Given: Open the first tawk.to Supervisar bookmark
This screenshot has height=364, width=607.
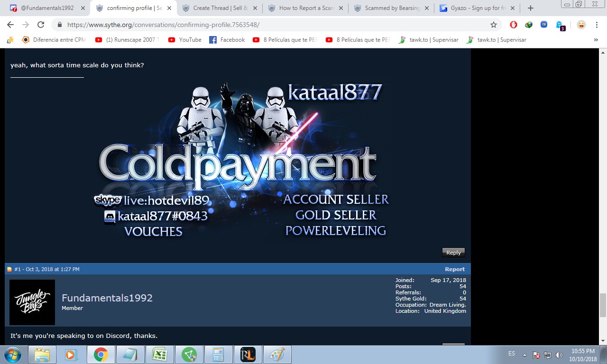Looking at the screenshot, I should click(429, 40).
